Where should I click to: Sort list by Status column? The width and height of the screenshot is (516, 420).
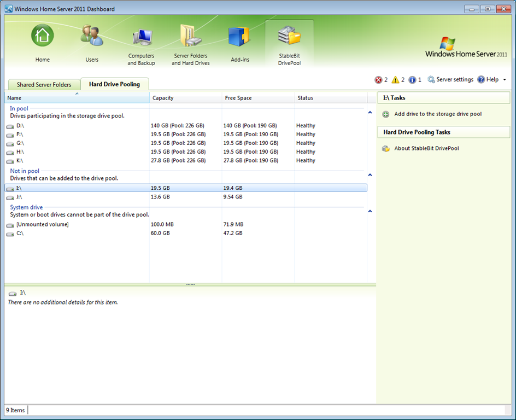[331, 98]
